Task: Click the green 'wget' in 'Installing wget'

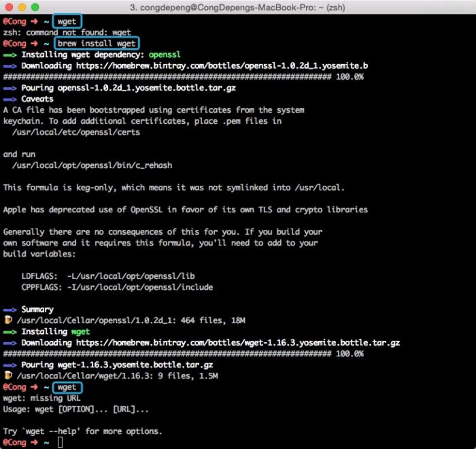Action: (80, 332)
